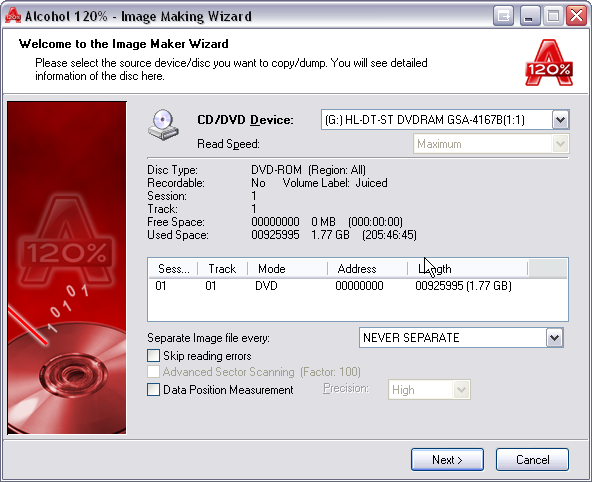592x482 pixels.
Task: Open the Precision High dropdown
Action: (461, 390)
